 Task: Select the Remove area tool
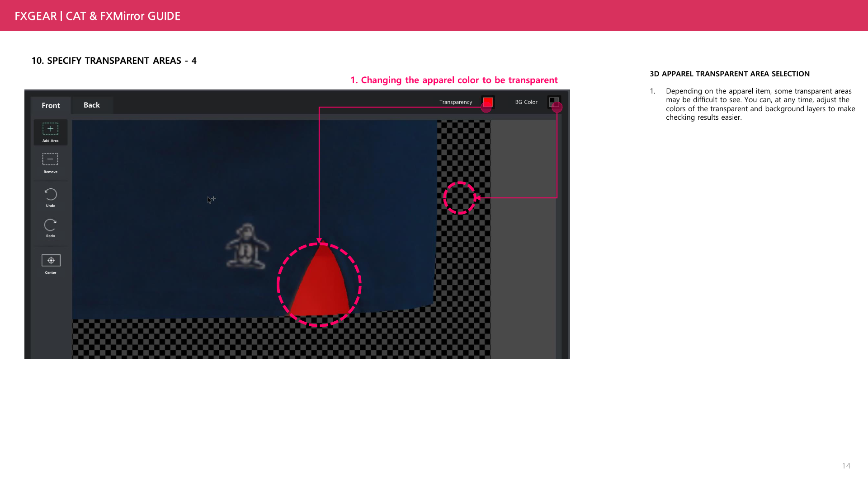(x=51, y=163)
